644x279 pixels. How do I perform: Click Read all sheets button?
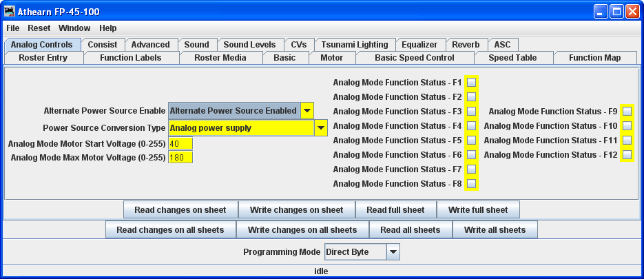tap(410, 230)
